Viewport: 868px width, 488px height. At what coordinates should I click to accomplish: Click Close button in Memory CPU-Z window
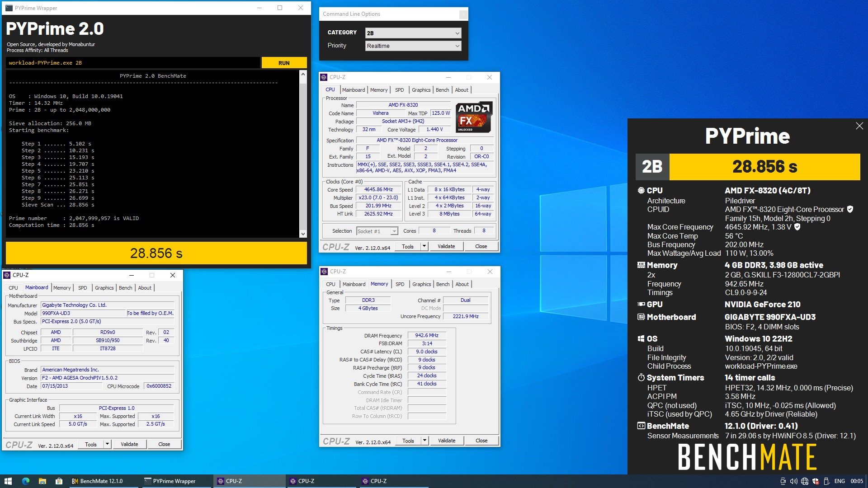point(481,441)
